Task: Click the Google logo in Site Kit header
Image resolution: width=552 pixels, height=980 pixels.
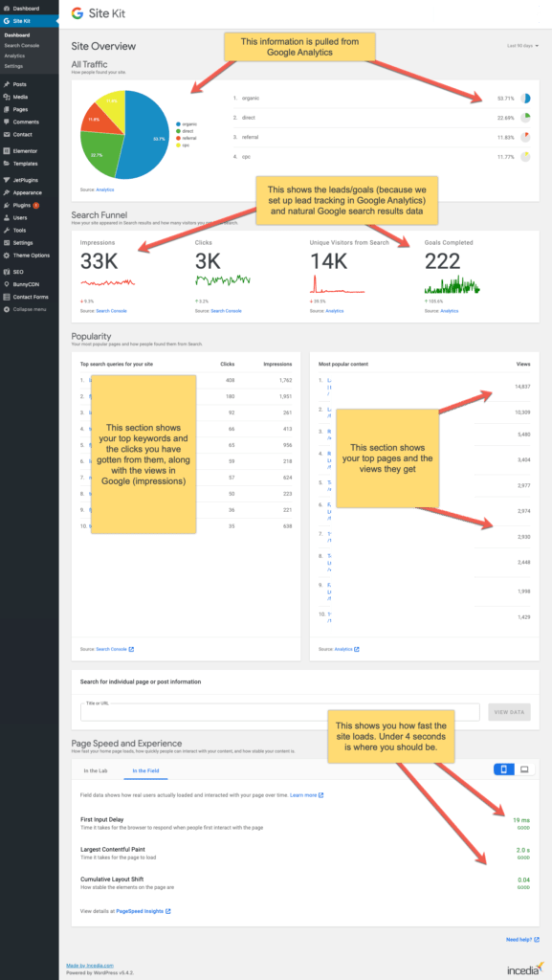Action: (77, 13)
